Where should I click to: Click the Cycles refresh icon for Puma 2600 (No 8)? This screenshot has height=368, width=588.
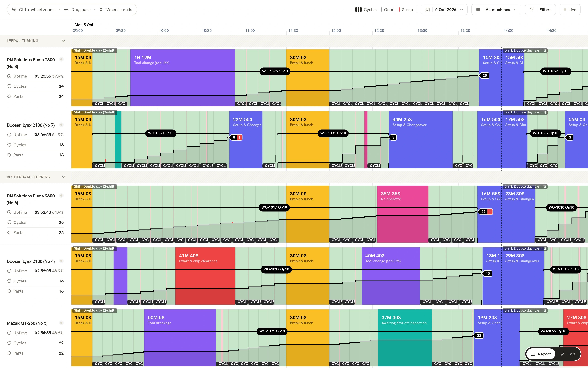9,86
